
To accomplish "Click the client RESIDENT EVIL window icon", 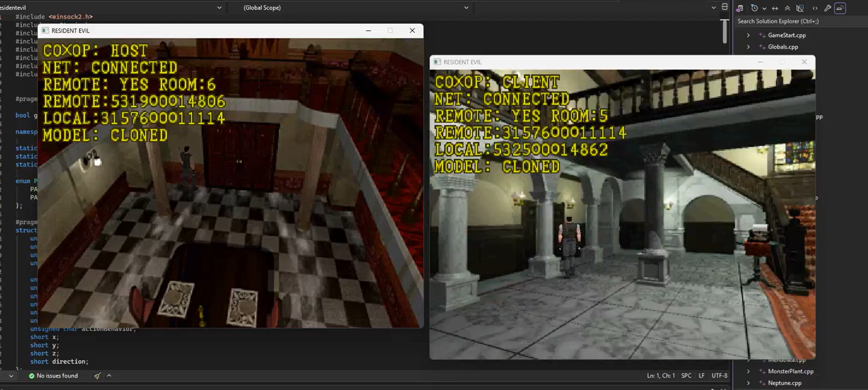I will click(437, 62).
